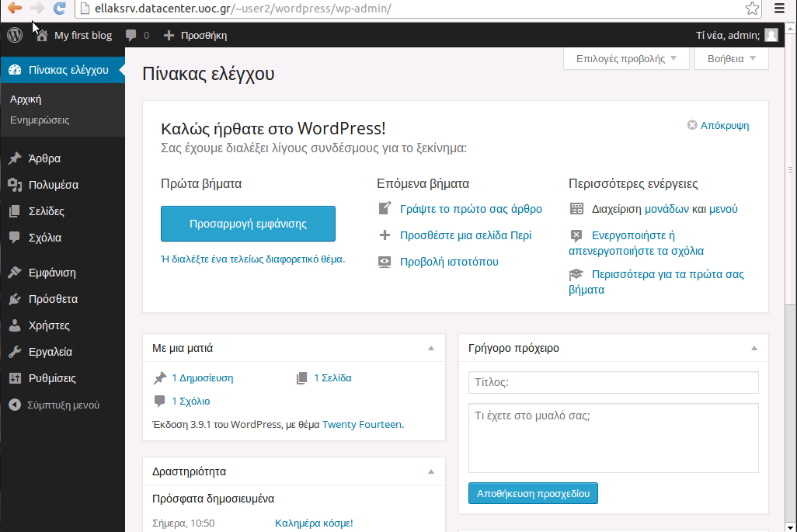This screenshot has width=797, height=532.
Task: Click the browser address bar URL
Action: point(243,9)
